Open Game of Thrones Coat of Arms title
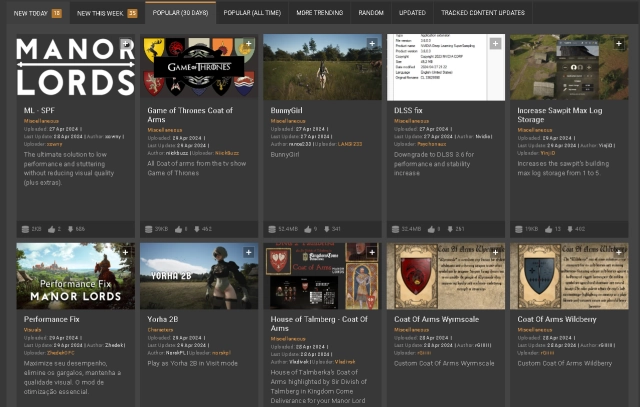Viewport: 640px width, 407px height. pos(190,115)
